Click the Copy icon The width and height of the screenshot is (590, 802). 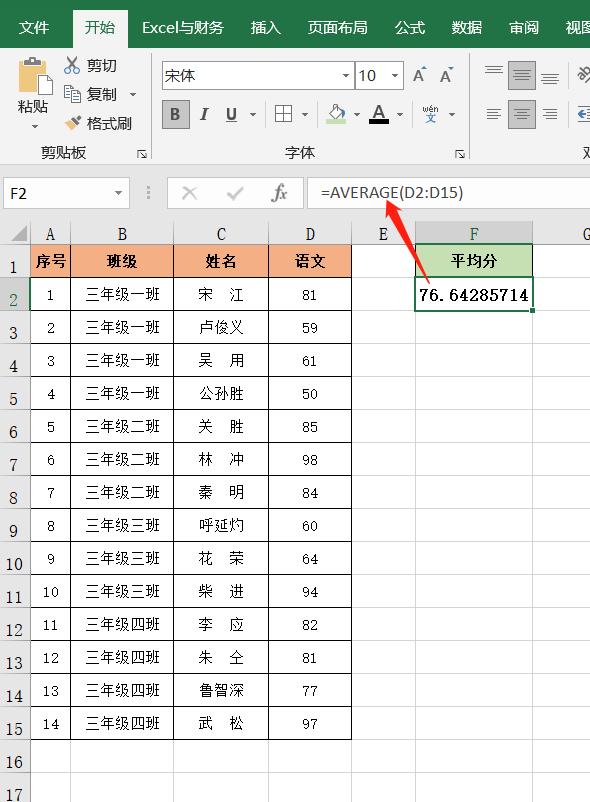pos(72,94)
